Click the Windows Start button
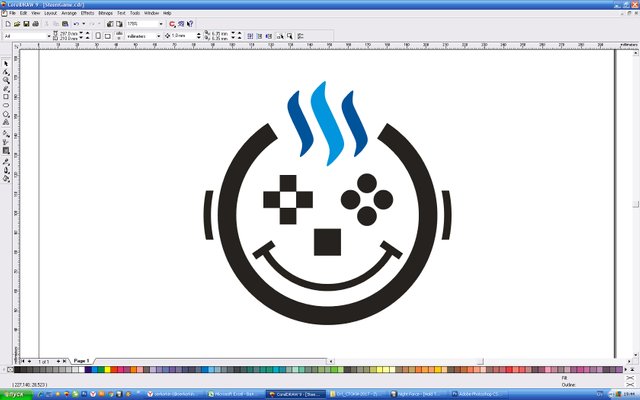This screenshot has width=640, height=400. point(16,394)
